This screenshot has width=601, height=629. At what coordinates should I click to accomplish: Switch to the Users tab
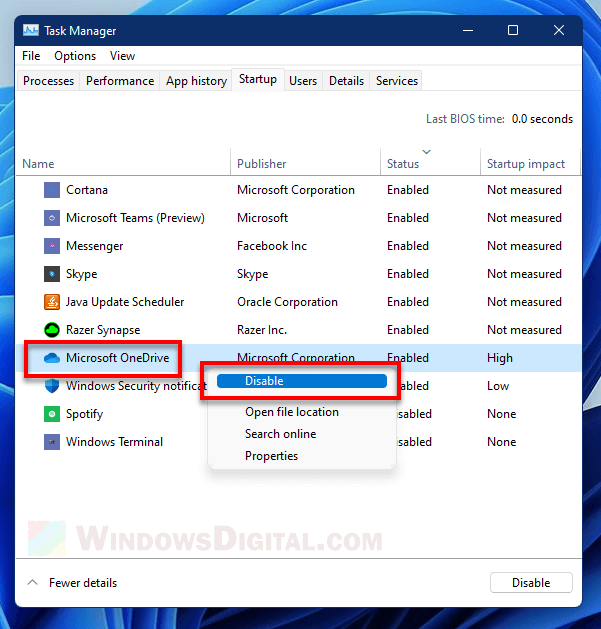[303, 81]
